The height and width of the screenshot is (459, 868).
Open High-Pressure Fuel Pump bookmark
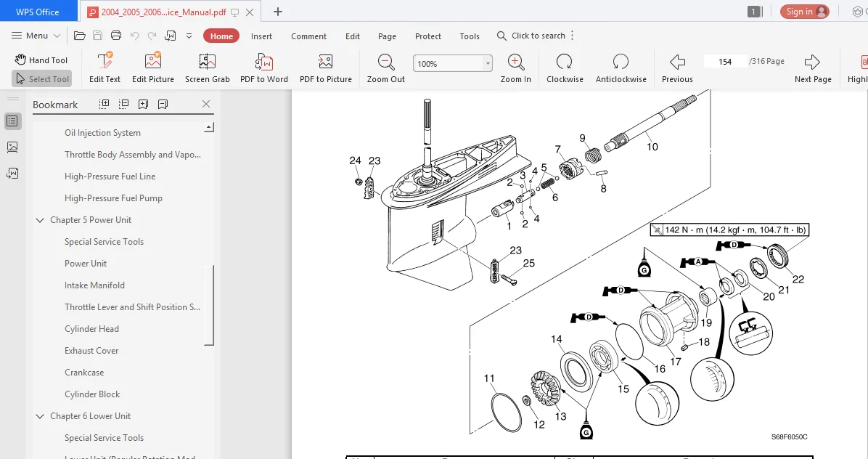113,198
